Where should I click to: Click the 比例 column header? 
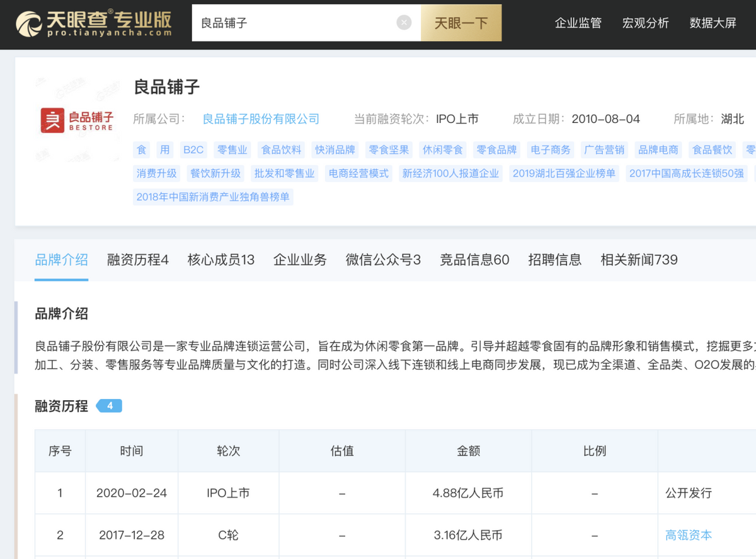pos(595,451)
